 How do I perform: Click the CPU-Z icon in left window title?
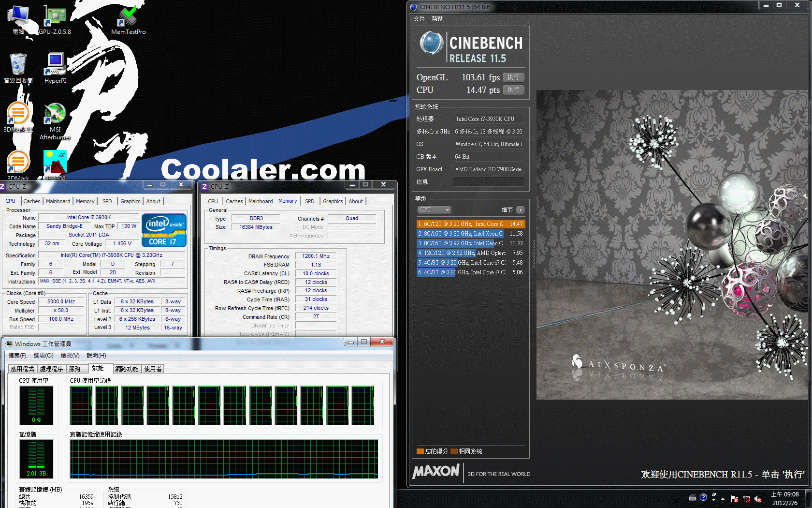2,186
